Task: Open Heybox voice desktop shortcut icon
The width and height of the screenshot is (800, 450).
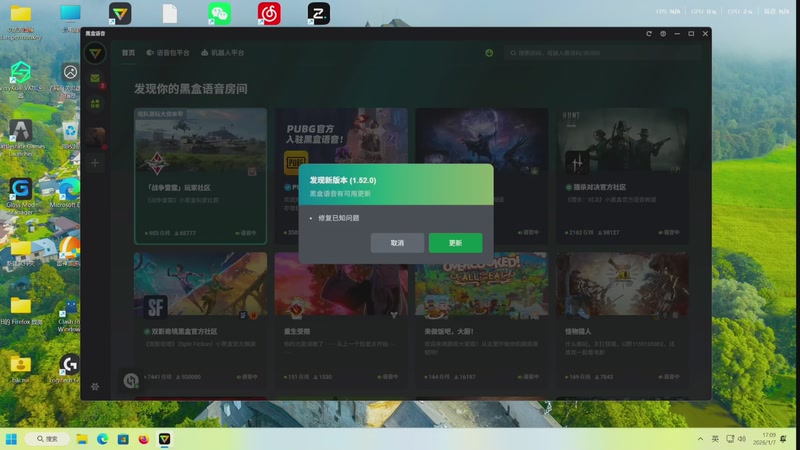Action: coord(120,14)
